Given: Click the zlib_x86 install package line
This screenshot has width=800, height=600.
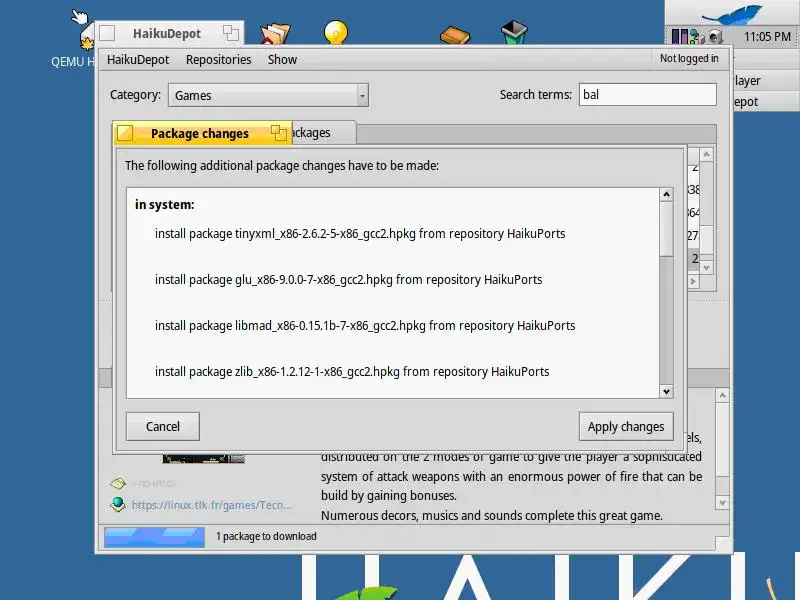Looking at the screenshot, I should click(x=352, y=371).
